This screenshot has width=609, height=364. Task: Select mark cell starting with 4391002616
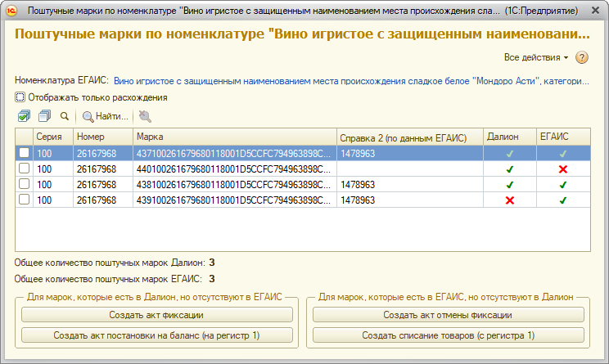pos(235,200)
